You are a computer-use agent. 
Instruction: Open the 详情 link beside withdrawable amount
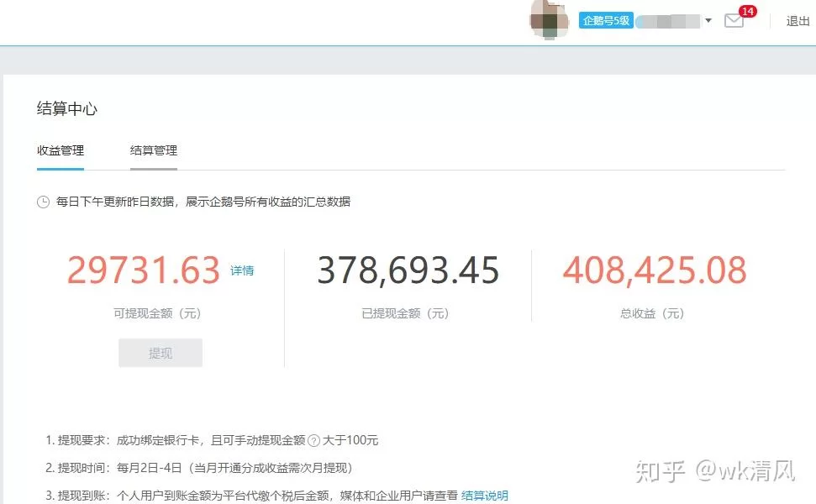click(242, 270)
